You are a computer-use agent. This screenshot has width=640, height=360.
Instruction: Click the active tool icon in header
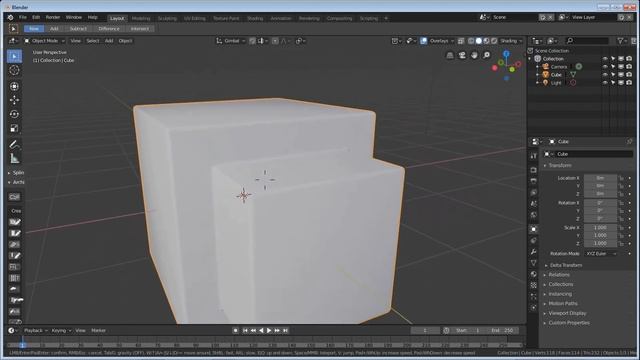(13, 29)
